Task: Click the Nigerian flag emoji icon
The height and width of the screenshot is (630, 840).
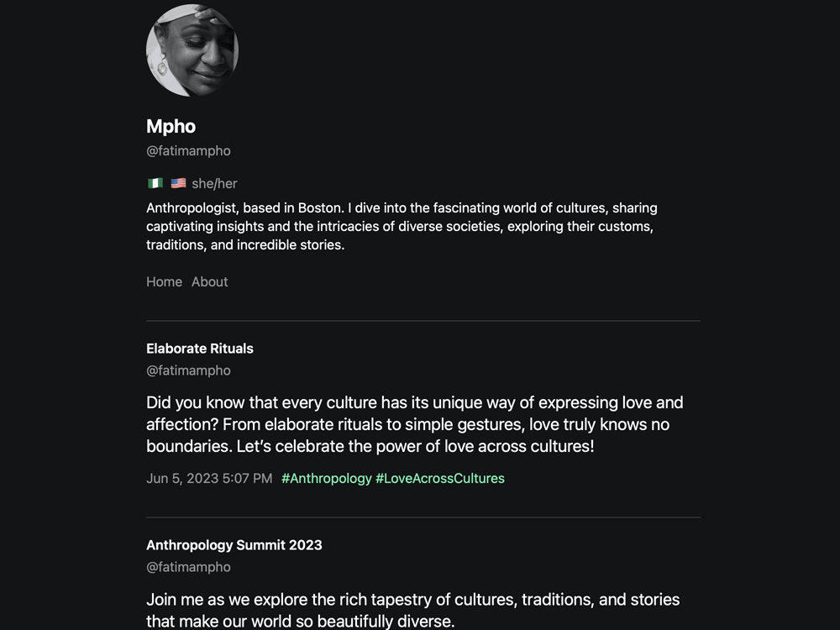Action: (155, 183)
